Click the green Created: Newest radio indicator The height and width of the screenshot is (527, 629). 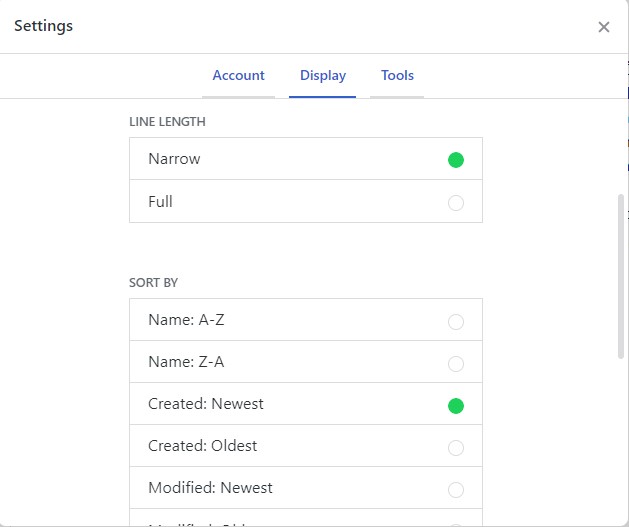(x=456, y=406)
